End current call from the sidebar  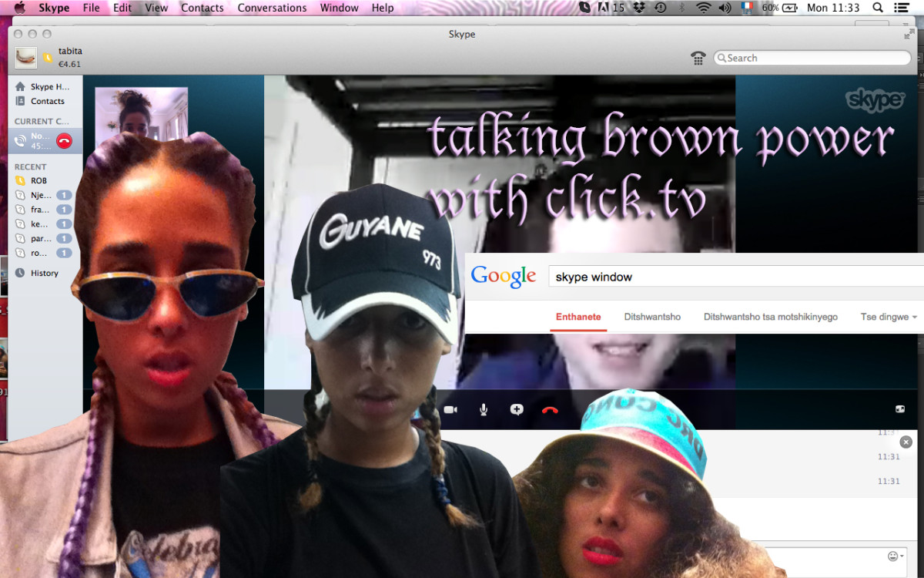click(64, 141)
